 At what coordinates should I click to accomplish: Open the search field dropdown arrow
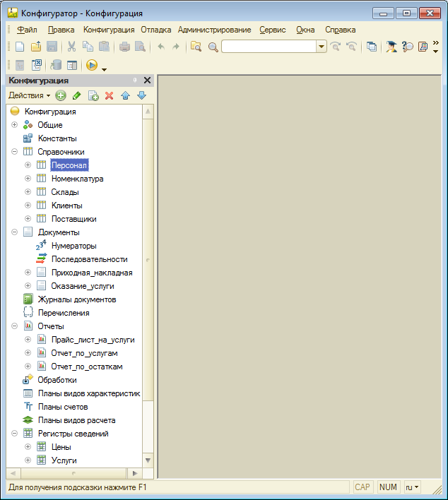(321, 47)
